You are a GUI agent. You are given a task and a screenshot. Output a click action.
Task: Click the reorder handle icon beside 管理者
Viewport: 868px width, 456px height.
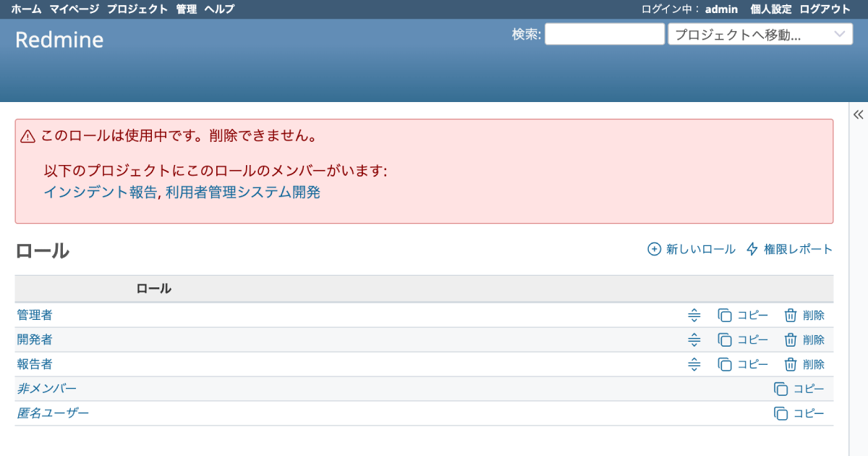click(x=694, y=315)
